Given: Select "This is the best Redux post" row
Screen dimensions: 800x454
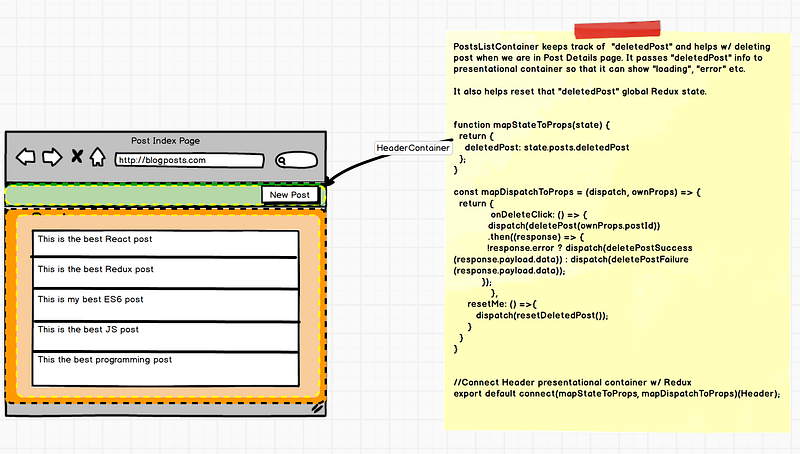Looking at the screenshot, I should [x=165, y=273].
